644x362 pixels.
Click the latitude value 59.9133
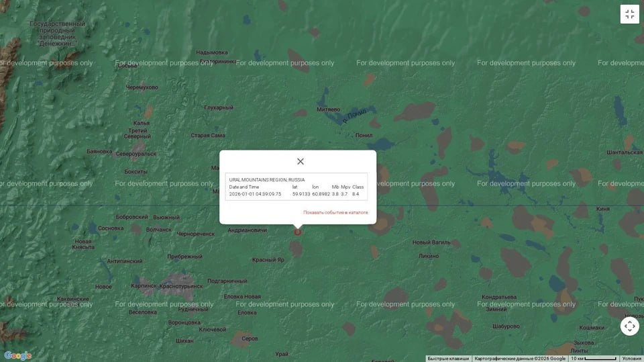(x=301, y=194)
